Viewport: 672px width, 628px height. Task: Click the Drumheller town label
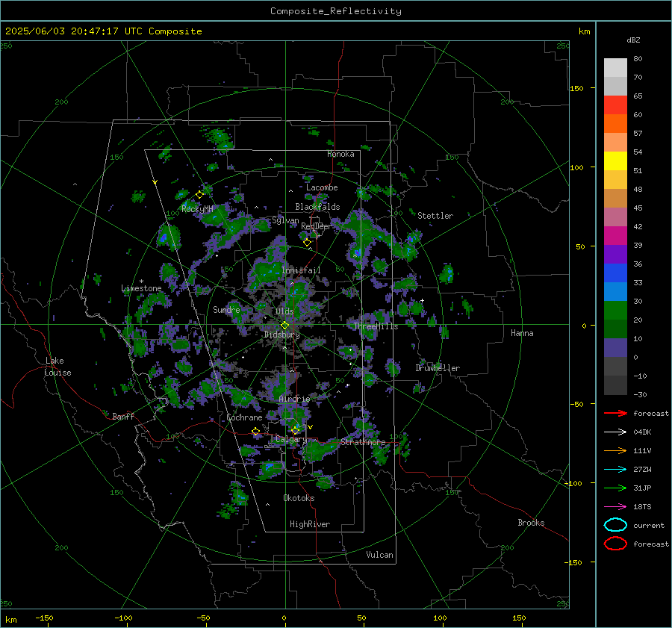tap(438, 368)
